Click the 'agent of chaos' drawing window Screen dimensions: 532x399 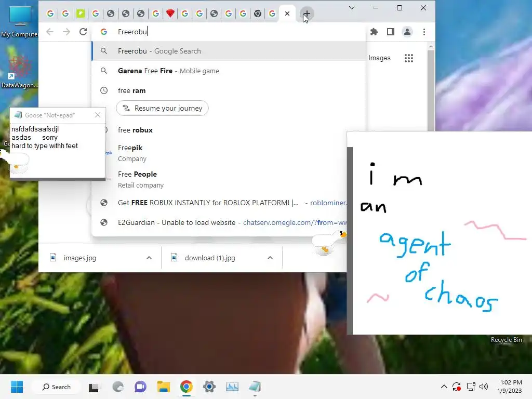coord(440,233)
